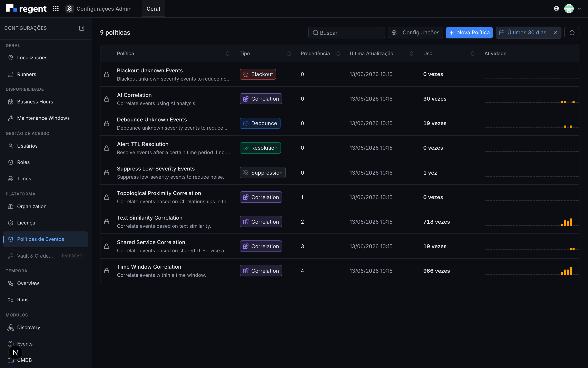Open Topological Proximity Correlation policy
588x368 pixels.
[159, 193]
